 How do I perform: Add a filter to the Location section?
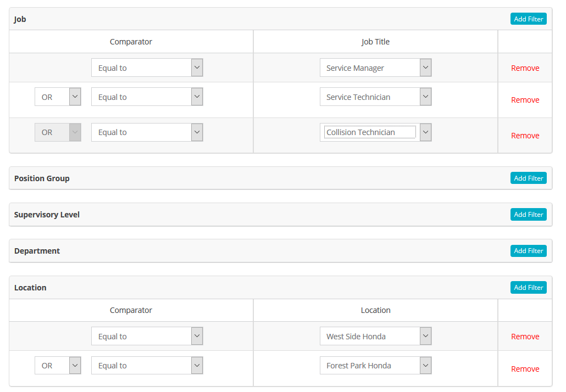pyautogui.click(x=528, y=288)
